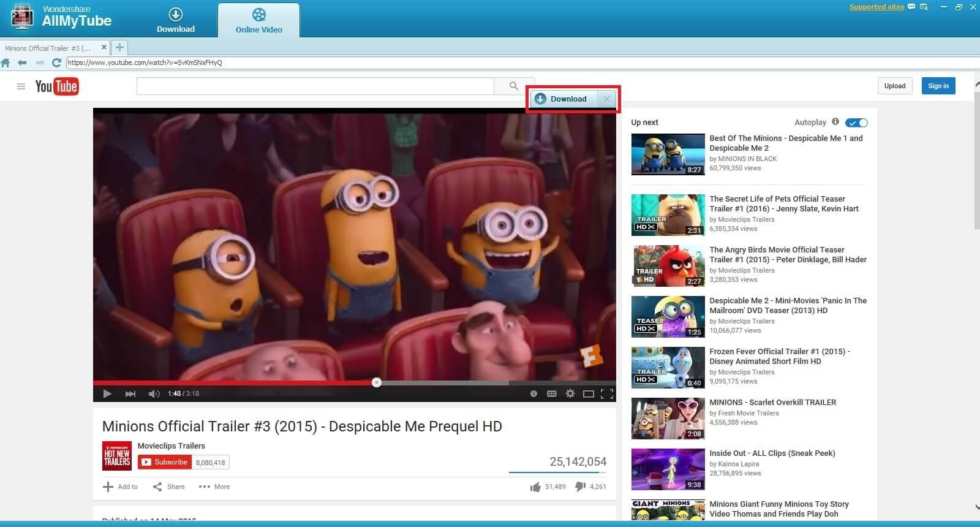Click the floating Download button over the video
This screenshot has width=980, height=527.
565,99
